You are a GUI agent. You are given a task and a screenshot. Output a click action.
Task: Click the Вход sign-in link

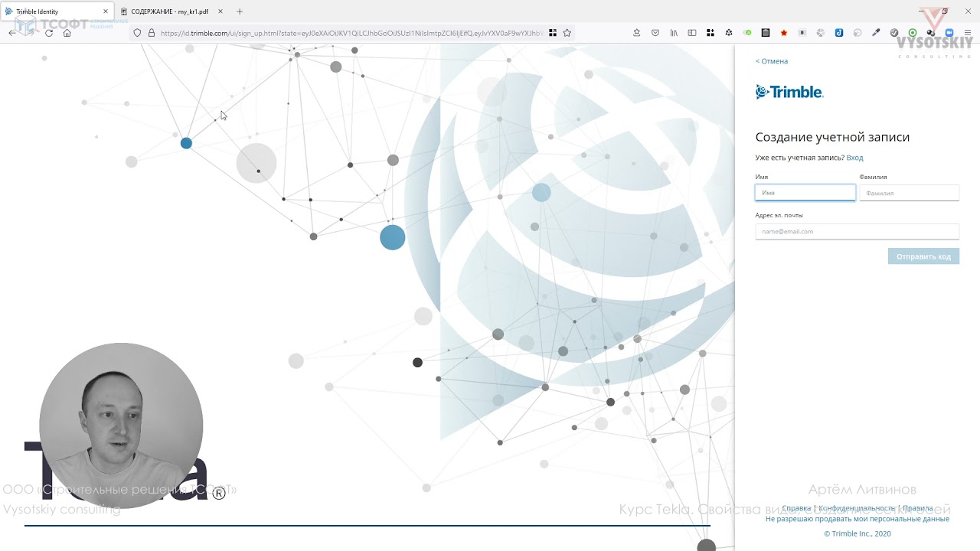click(854, 158)
